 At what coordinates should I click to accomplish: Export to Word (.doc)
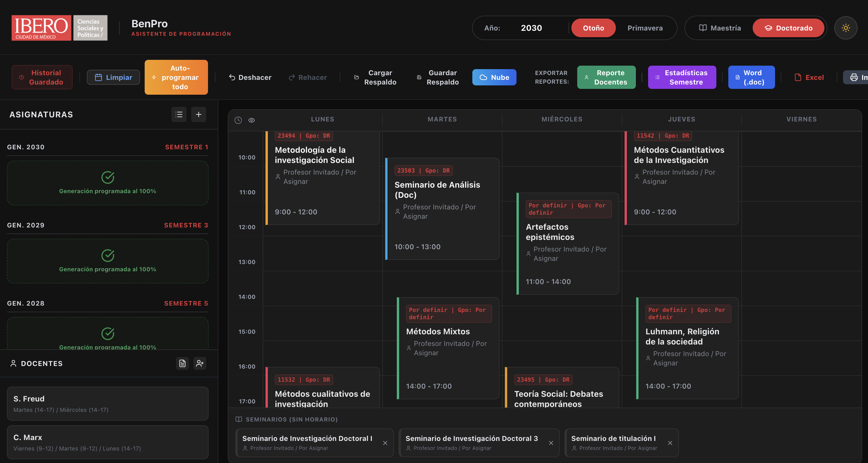[x=752, y=77]
